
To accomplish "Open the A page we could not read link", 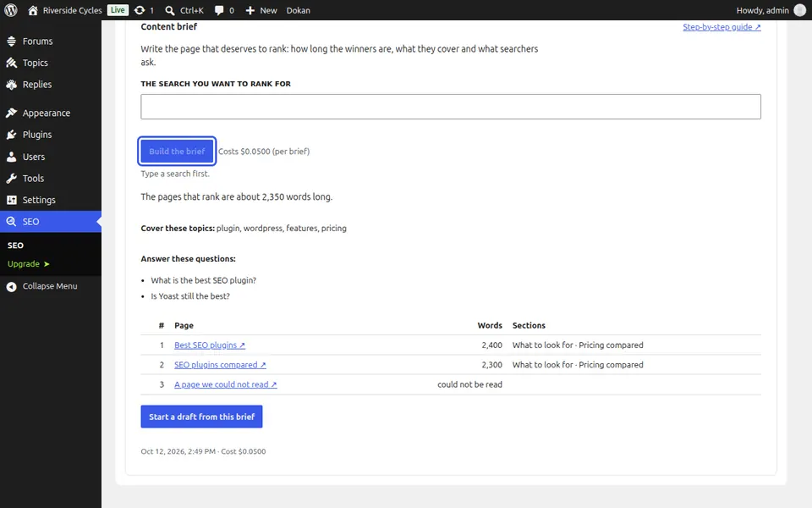I will click(226, 384).
